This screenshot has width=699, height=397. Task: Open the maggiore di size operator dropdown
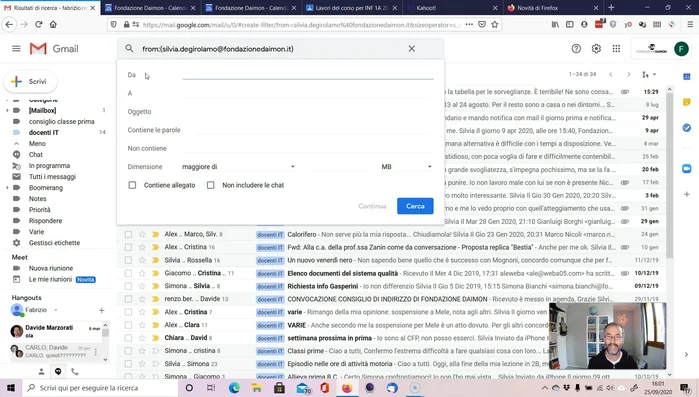[238, 167]
